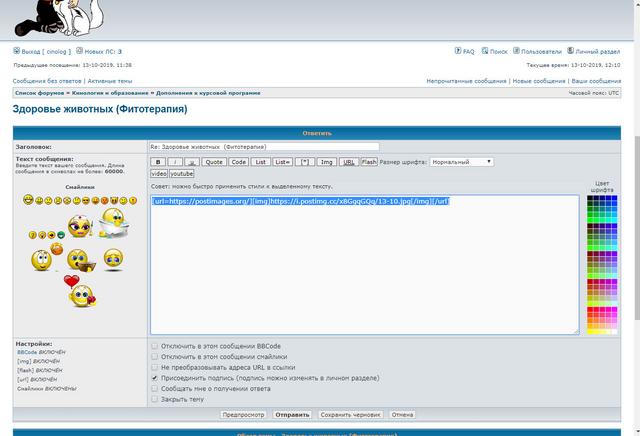This screenshot has height=436, width=640.
Task: Click the new private messages icon
Action: (x=80, y=51)
